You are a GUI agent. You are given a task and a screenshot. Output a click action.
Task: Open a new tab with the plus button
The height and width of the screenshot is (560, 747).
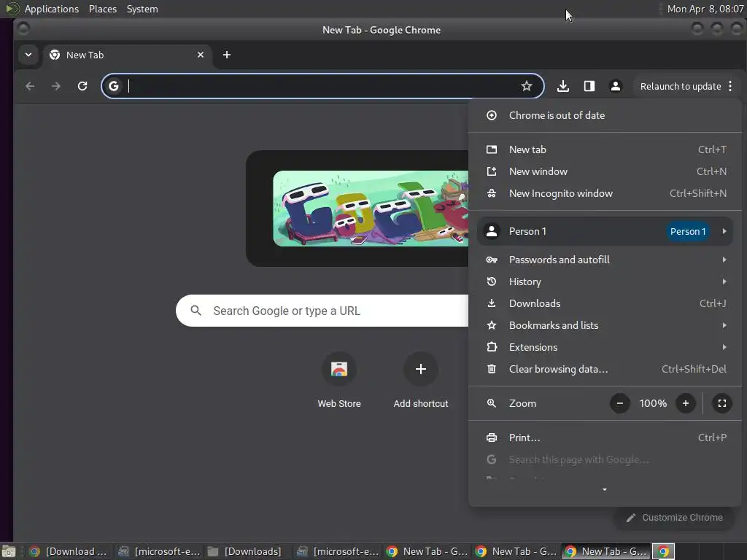click(227, 55)
